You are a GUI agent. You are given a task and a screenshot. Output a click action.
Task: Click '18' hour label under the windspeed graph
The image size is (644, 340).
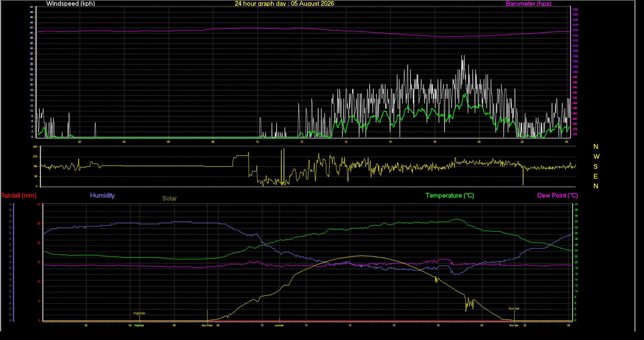click(435, 142)
